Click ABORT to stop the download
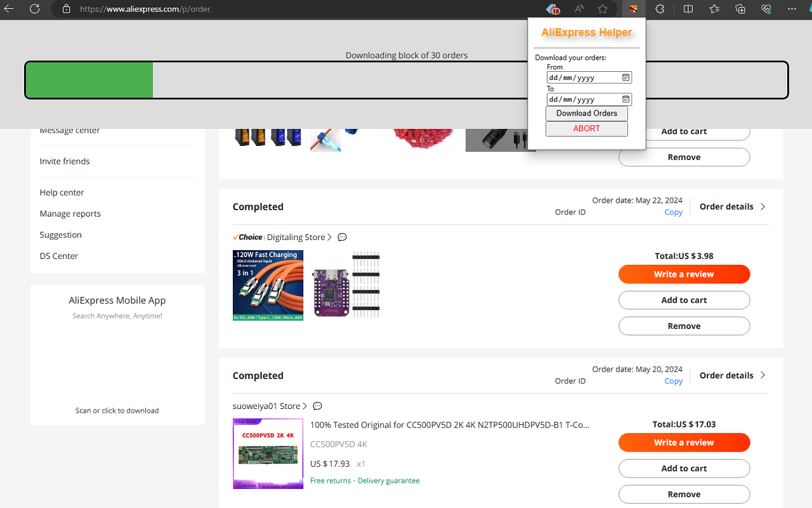This screenshot has width=812, height=508. (587, 128)
